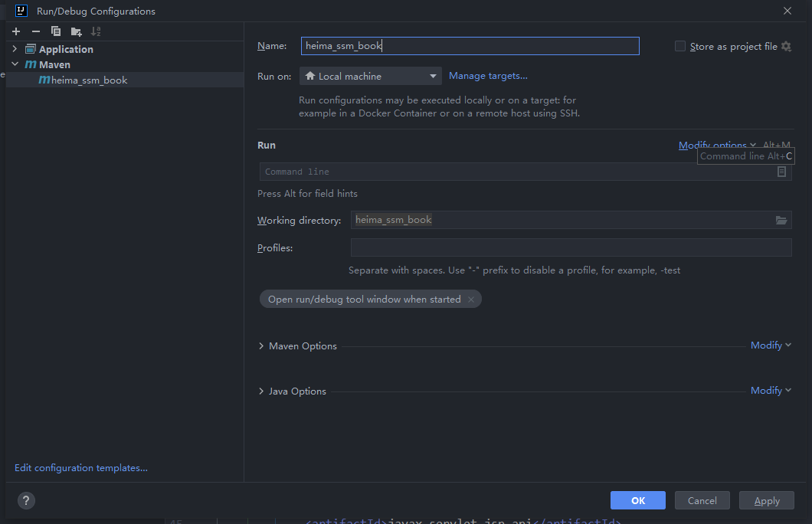The image size is (812, 524).
Task: Click the help question mark icon
Action: coord(26,501)
